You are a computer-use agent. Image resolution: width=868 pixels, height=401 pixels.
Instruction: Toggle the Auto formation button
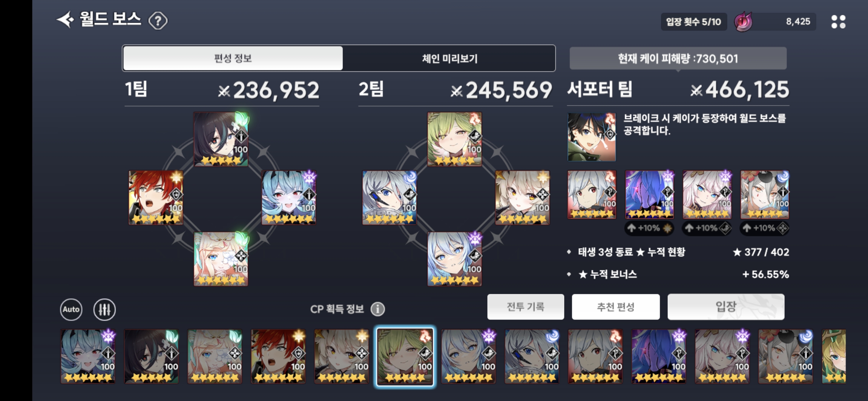tap(71, 309)
